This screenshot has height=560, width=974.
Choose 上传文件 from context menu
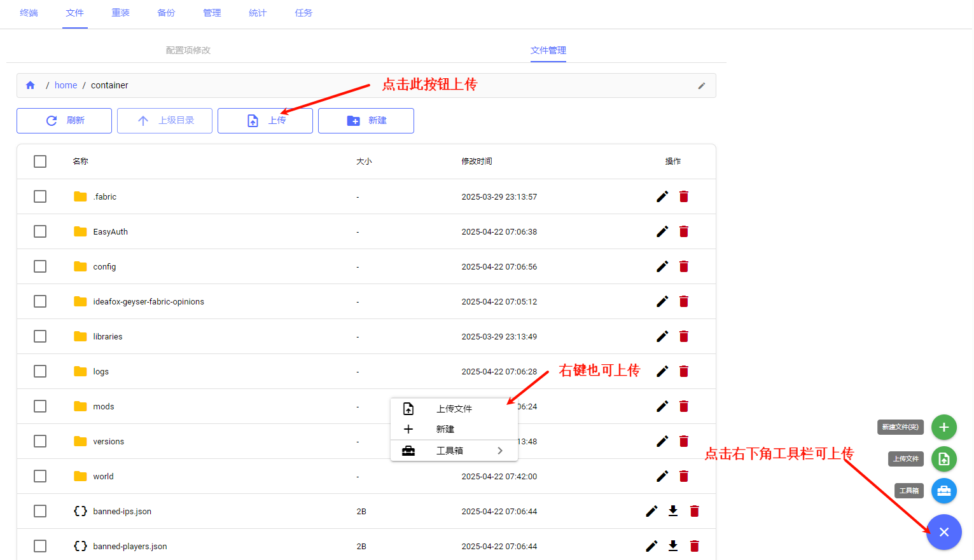[454, 409]
